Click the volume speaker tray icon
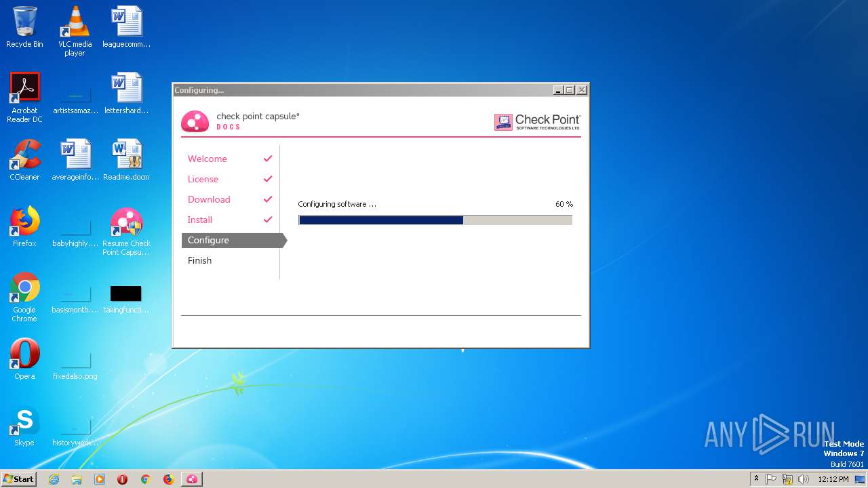This screenshot has width=868, height=488. click(x=804, y=479)
